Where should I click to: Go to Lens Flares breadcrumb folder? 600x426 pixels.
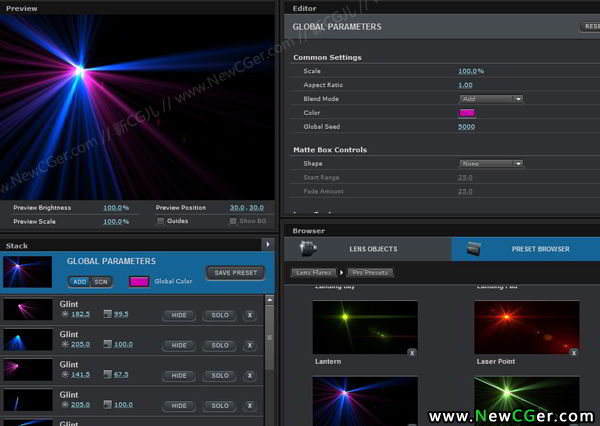[314, 273]
